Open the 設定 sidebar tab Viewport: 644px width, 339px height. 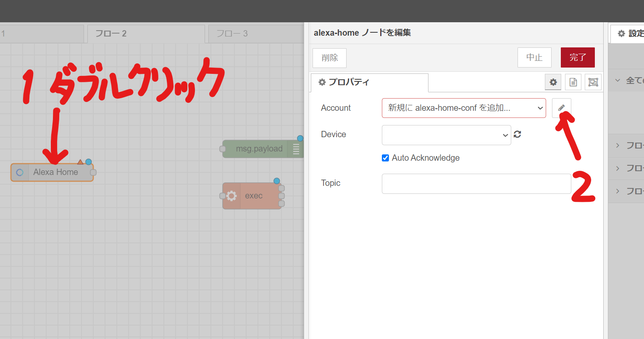pos(627,34)
